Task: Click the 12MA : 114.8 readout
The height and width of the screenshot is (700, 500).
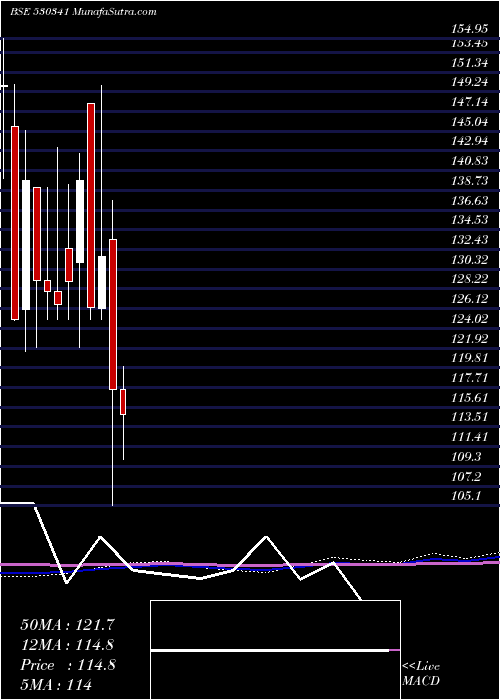Action: (x=68, y=645)
